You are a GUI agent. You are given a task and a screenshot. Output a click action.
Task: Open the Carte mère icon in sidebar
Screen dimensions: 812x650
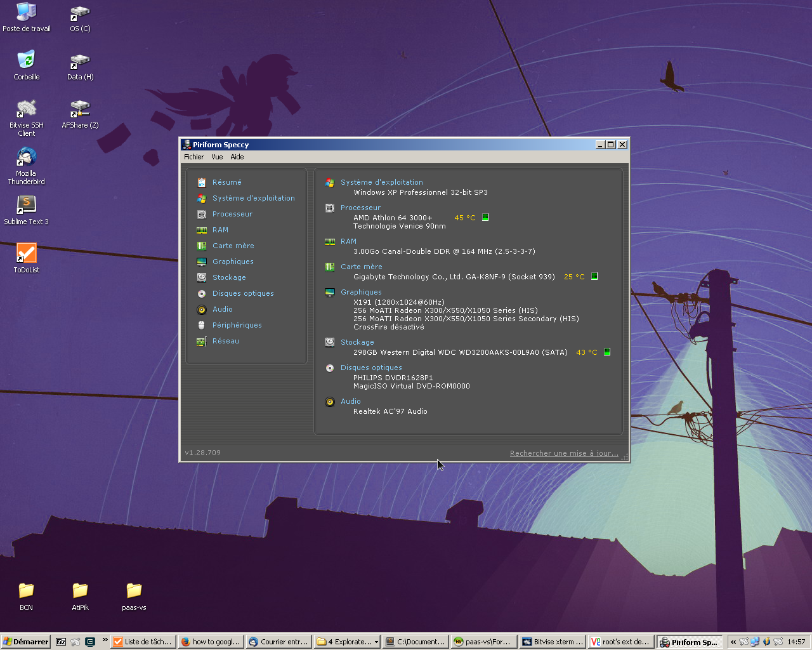[x=202, y=246]
